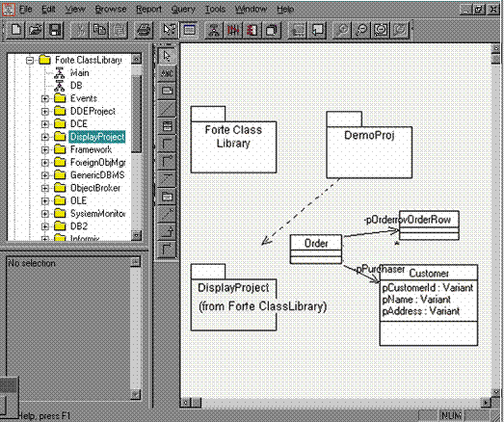
Task: Click the NUM status bar indicator
Action: [x=451, y=415]
